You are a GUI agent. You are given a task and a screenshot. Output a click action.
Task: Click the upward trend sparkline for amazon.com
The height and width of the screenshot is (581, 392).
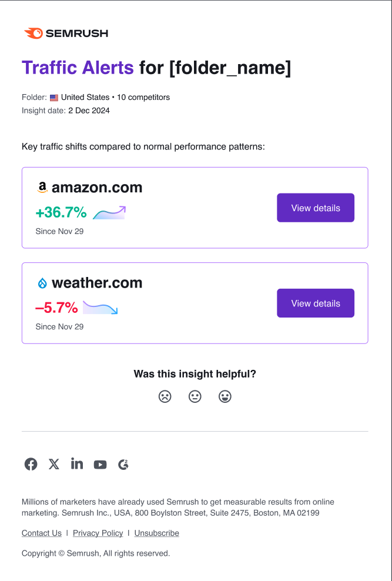click(x=110, y=212)
